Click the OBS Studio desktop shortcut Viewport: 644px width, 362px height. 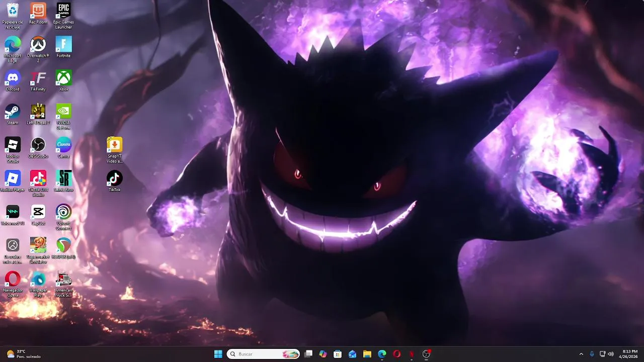(38, 147)
